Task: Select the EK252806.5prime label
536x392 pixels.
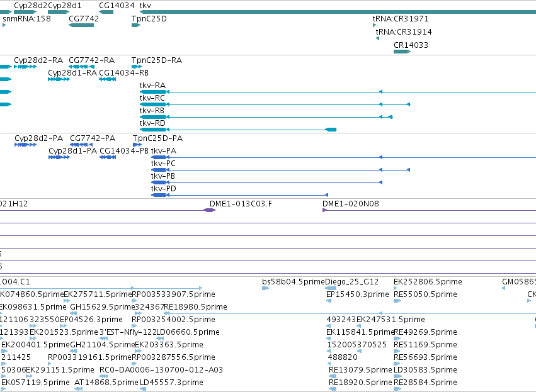Action: [428, 282]
